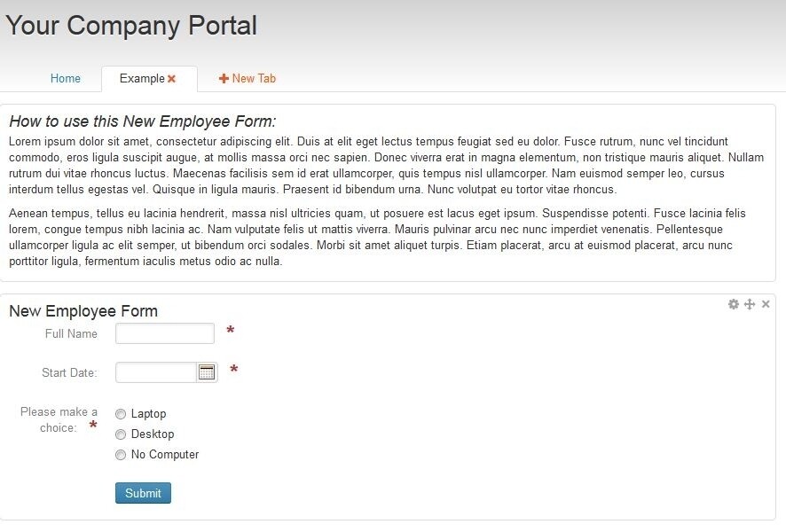Image resolution: width=786 pixels, height=532 pixels.
Task: Click the Your Company Portal title
Action: click(131, 25)
